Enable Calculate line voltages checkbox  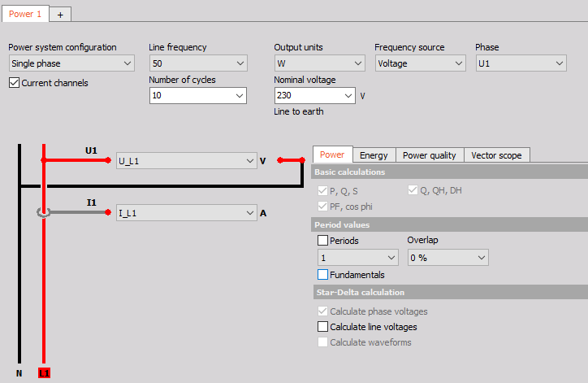(x=322, y=327)
